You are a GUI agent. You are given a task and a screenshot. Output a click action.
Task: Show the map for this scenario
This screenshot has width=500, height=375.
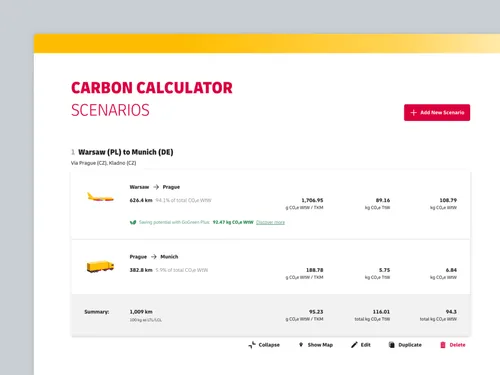pos(316,345)
